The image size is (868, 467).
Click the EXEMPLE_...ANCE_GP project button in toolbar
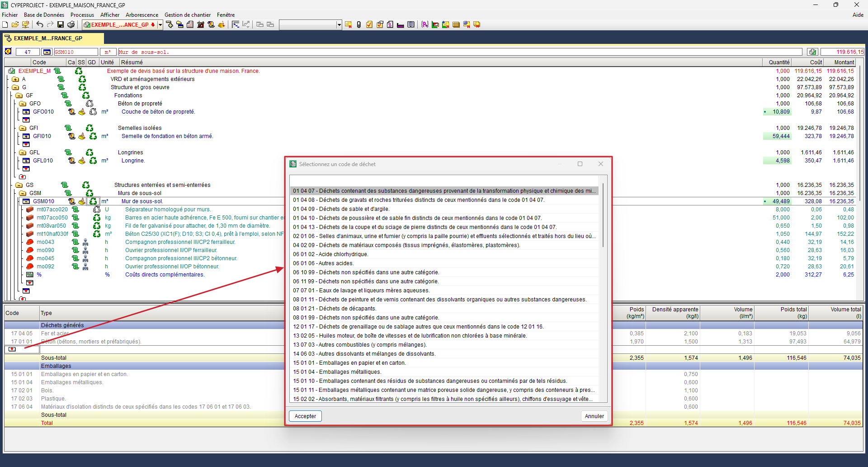pos(120,25)
